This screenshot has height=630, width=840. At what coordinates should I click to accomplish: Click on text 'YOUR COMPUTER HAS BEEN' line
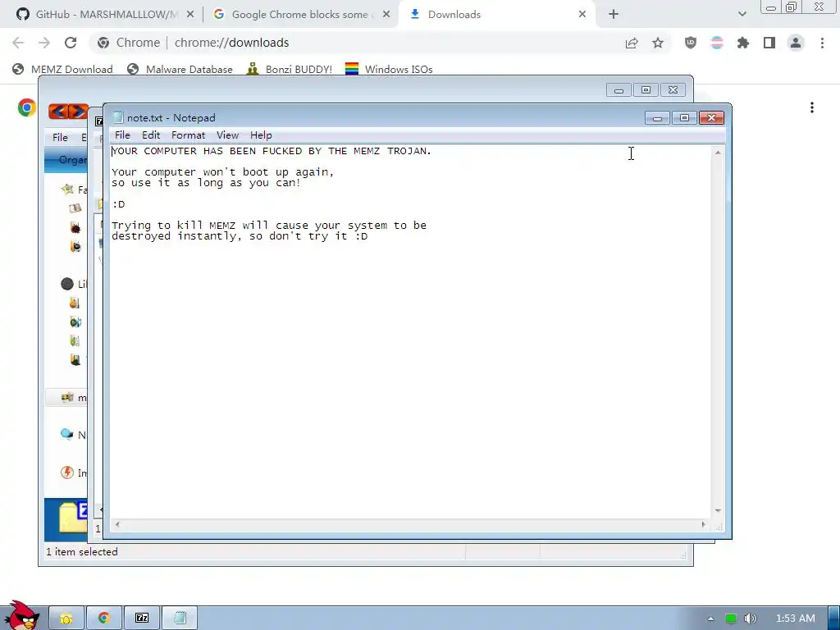tap(271, 151)
